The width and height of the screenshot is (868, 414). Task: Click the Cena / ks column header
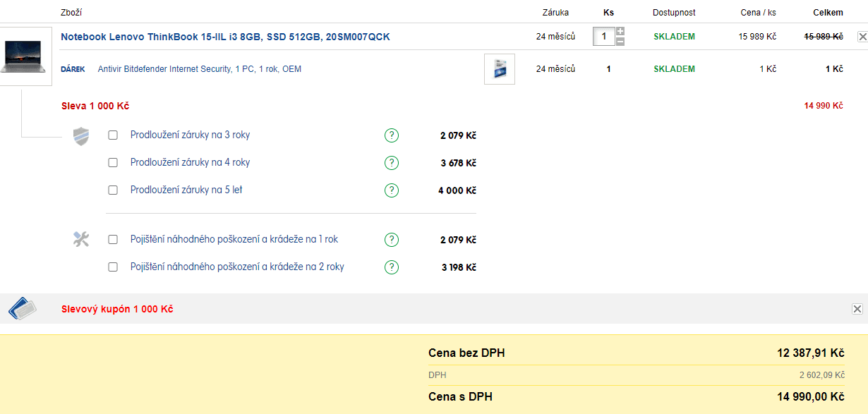click(758, 13)
